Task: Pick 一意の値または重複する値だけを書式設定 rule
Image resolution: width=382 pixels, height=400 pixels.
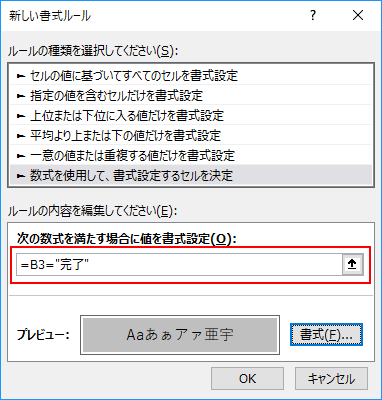Action: click(x=191, y=155)
